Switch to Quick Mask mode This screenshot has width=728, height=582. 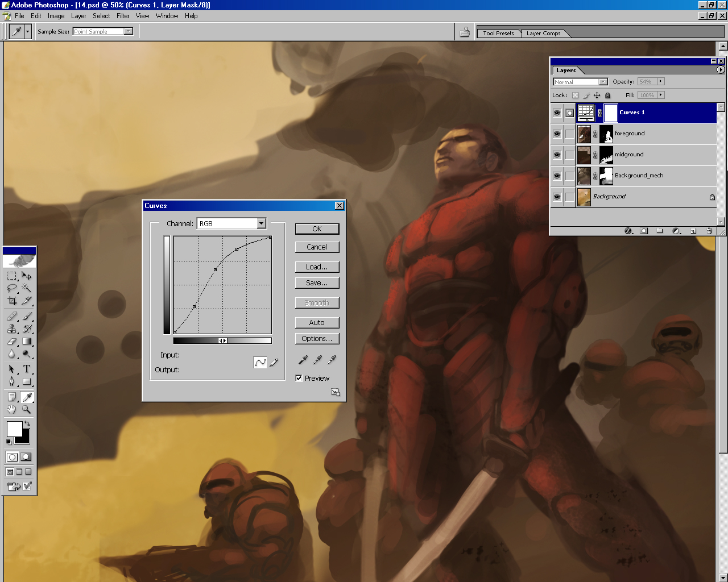tap(26, 457)
